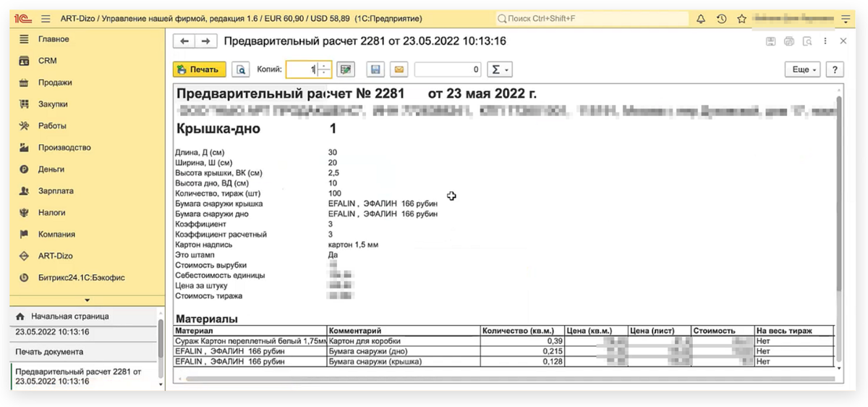The height and width of the screenshot is (407, 868).
Task: Open the history clock icon
Action: pyautogui.click(x=721, y=19)
